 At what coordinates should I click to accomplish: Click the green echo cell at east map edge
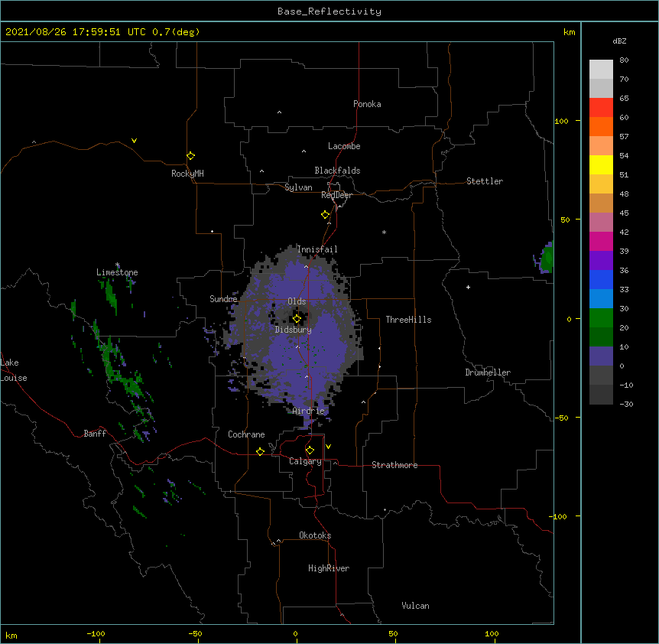pos(547,258)
